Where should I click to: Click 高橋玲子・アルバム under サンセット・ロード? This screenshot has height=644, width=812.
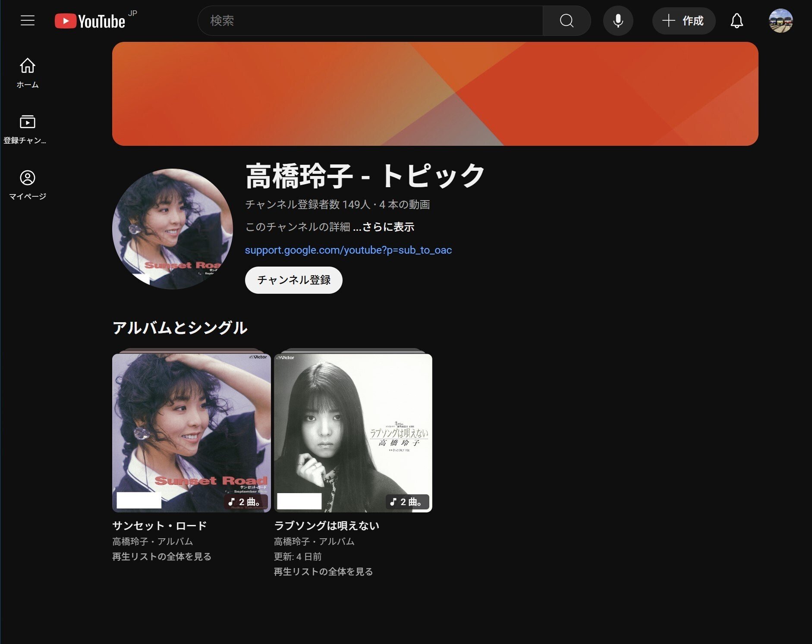click(x=152, y=541)
